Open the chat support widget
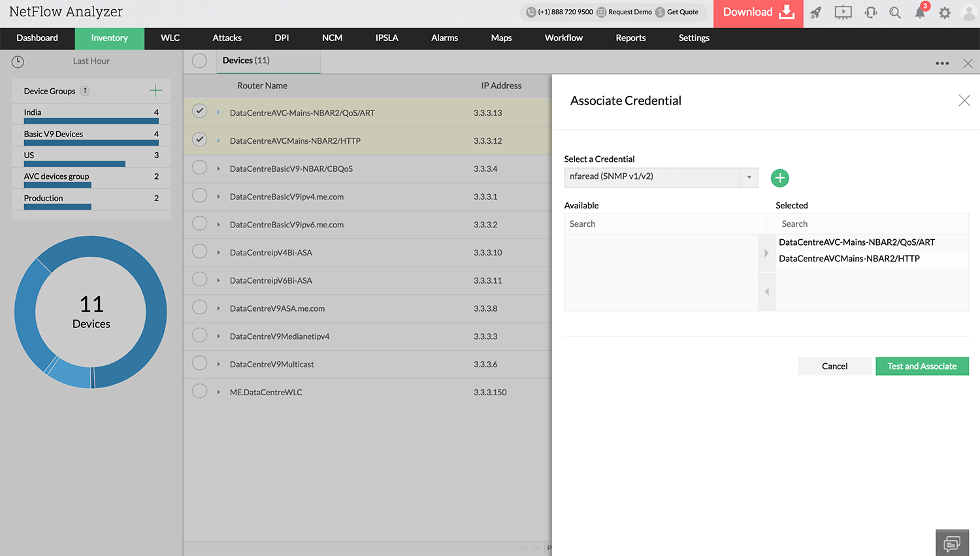This screenshot has width=980, height=556. click(x=952, y=543)
